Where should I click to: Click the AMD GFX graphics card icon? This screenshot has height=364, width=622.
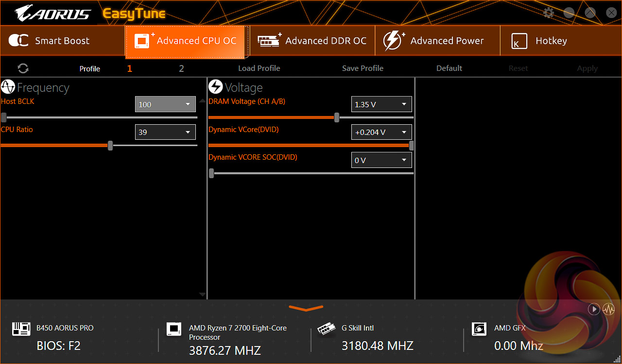(x=479, y=329)
